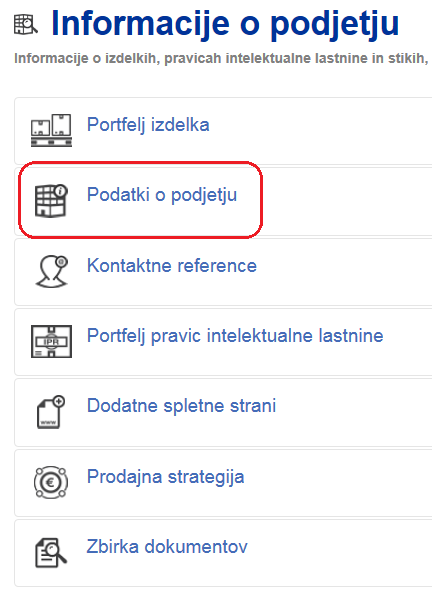This screenshot has height=592, width=432.
Task: Go to Kontaktne reference
Action: pos(172,265)
